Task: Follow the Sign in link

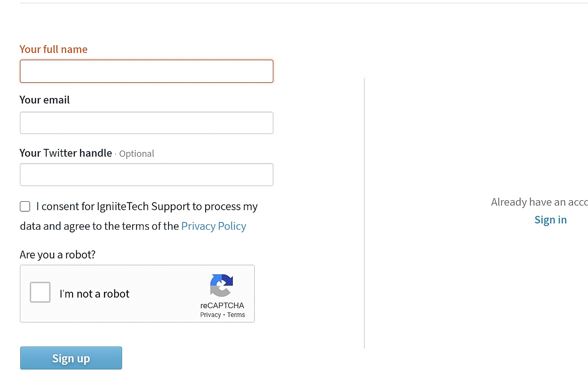Action: coord(550,220)
